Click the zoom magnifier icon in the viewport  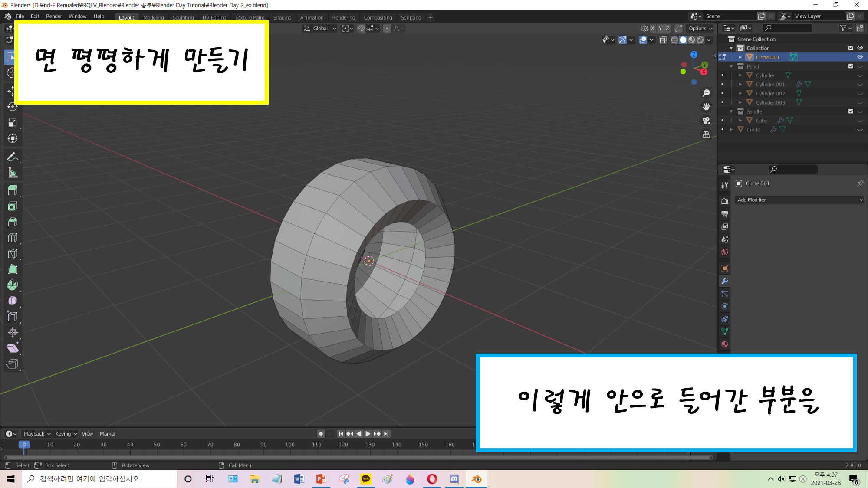coord(706,93)
